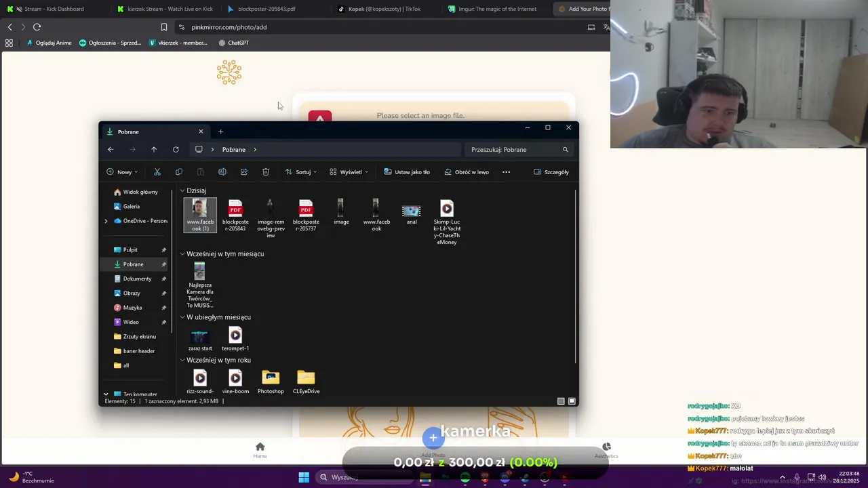Open Galeria in sidebar

click(x=132, y=207)
